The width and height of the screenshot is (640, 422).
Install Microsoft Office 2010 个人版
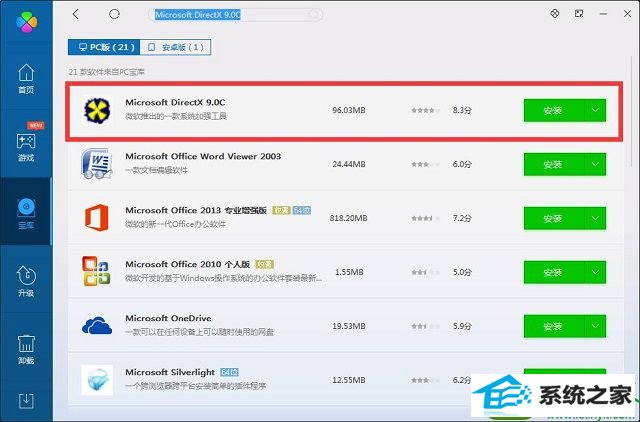[554, 272]
